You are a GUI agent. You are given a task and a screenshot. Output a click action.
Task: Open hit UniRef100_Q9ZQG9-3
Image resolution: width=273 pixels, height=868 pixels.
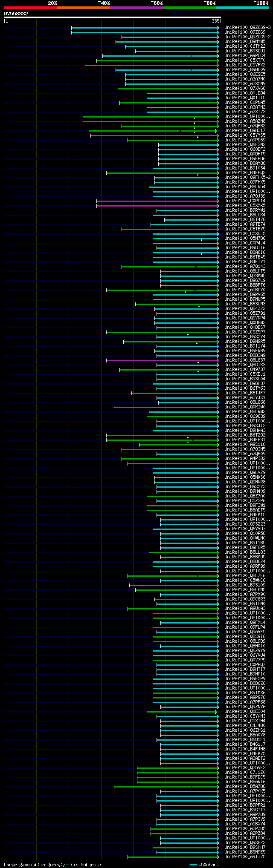tap(248, 27)
